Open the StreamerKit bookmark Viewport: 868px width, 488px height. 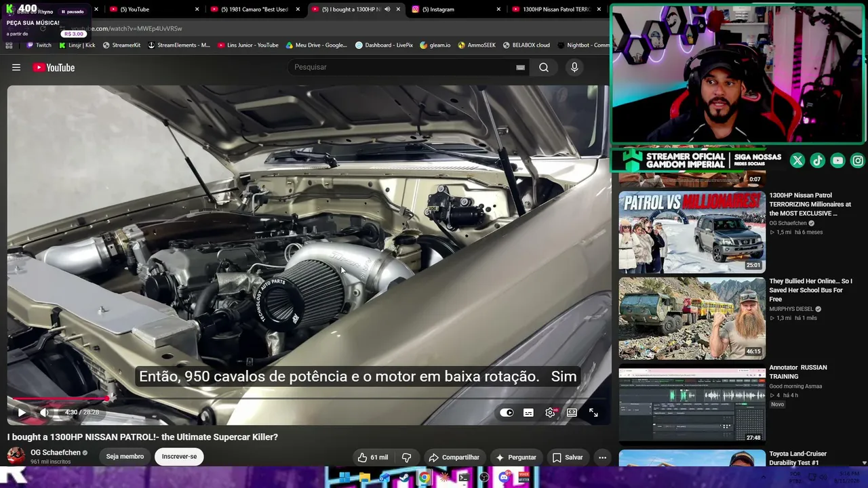coord(121,45)
